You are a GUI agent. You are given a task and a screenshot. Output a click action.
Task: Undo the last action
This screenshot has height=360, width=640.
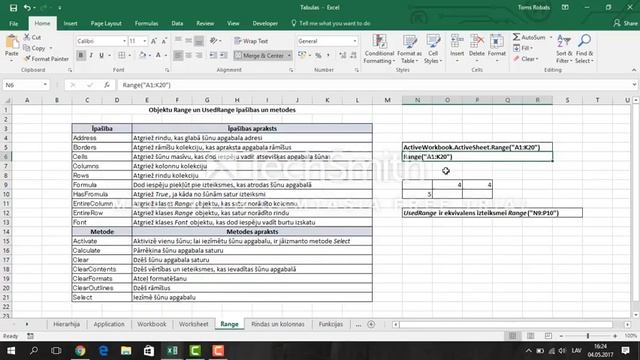click(x=27, y=8)
